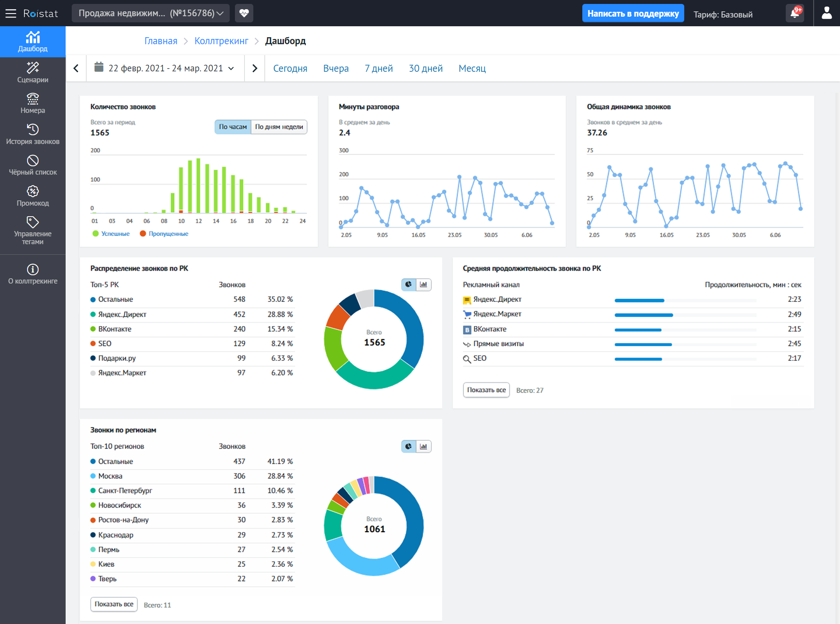
Task: Select the Сегодня period tab
Action: tap(290, 68)
